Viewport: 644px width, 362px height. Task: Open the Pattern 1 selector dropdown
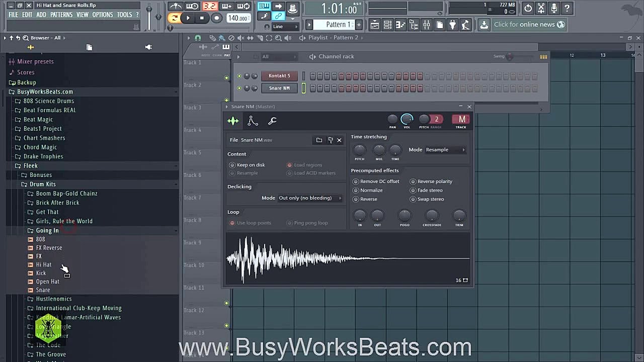(x=335, y=24)
